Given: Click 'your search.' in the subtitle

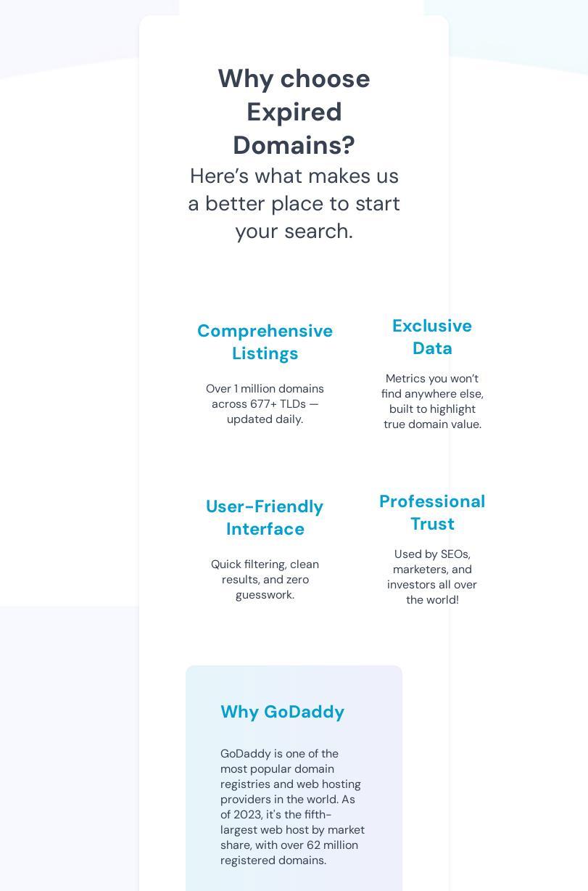Looking at the screenshot, I should click(x=294, y=231).
